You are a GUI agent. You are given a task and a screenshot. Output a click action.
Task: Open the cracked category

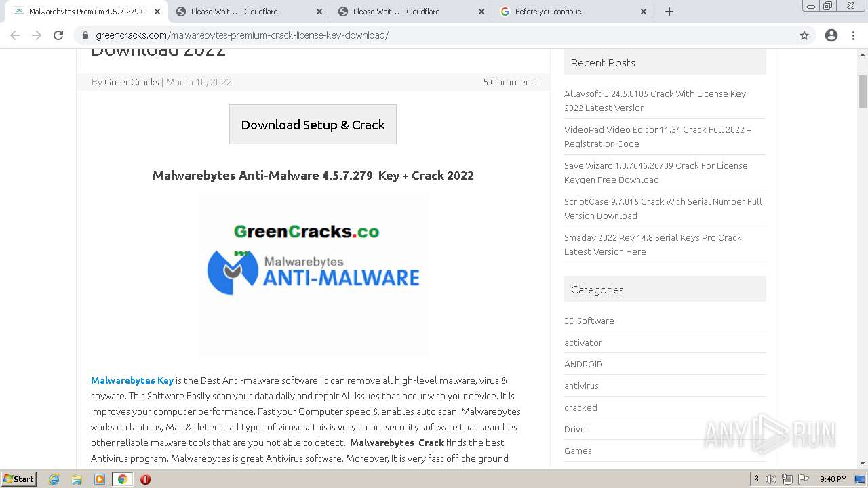pyautogui.click(x=580, y=407)
